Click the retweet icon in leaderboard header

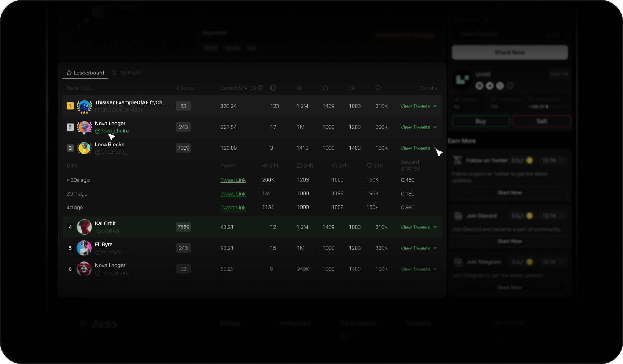(352, 88)
